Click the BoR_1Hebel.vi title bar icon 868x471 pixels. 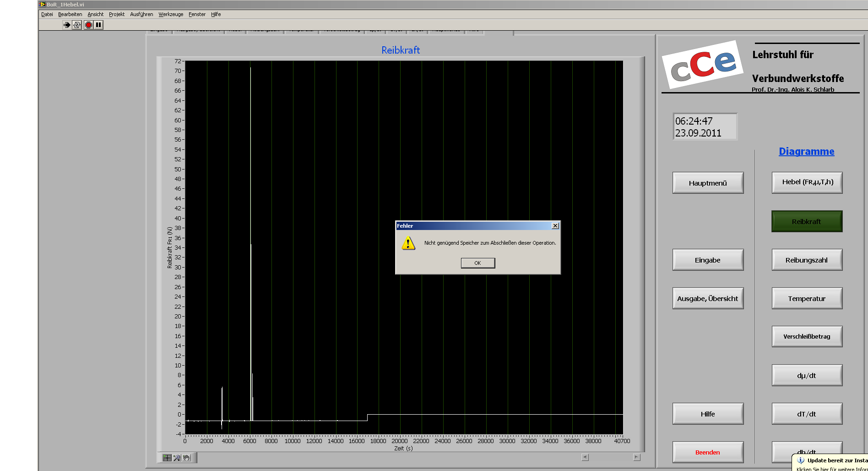(43, 5)
